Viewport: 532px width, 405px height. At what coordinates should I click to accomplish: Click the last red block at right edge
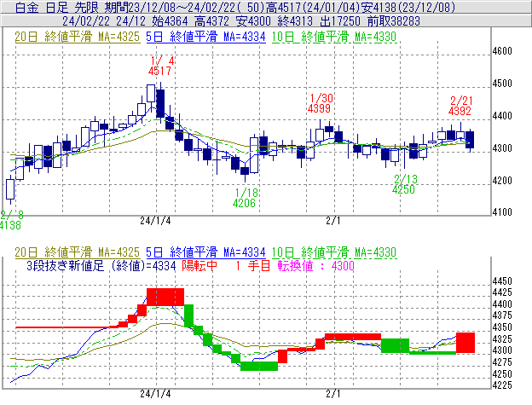coord(465,343)
